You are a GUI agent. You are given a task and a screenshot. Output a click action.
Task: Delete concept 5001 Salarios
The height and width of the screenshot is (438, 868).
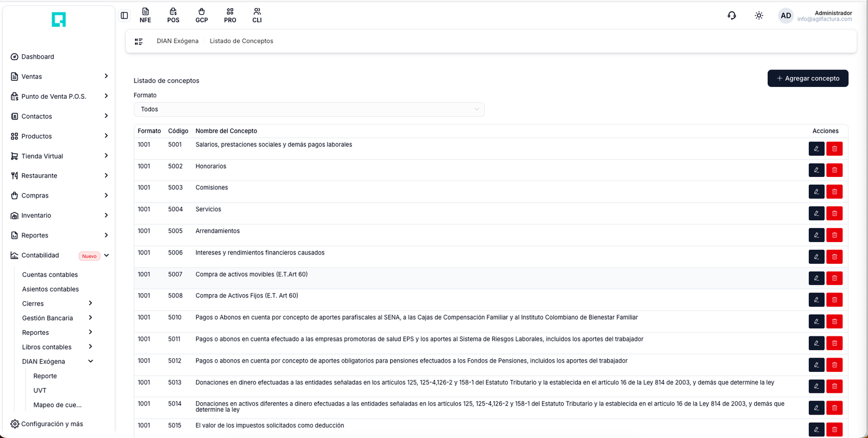pyautogui.click(x=834, y=149)
